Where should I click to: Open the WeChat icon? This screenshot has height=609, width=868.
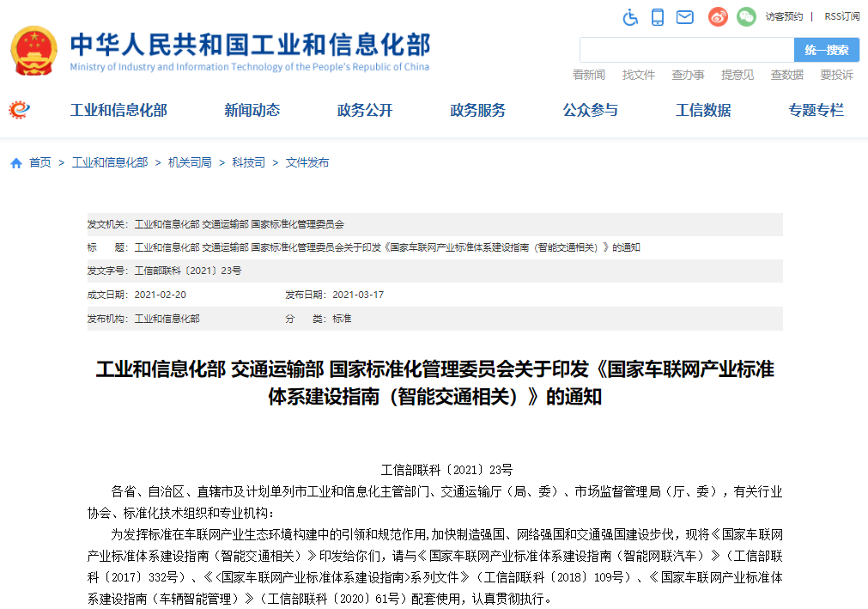tap(745, 16)
